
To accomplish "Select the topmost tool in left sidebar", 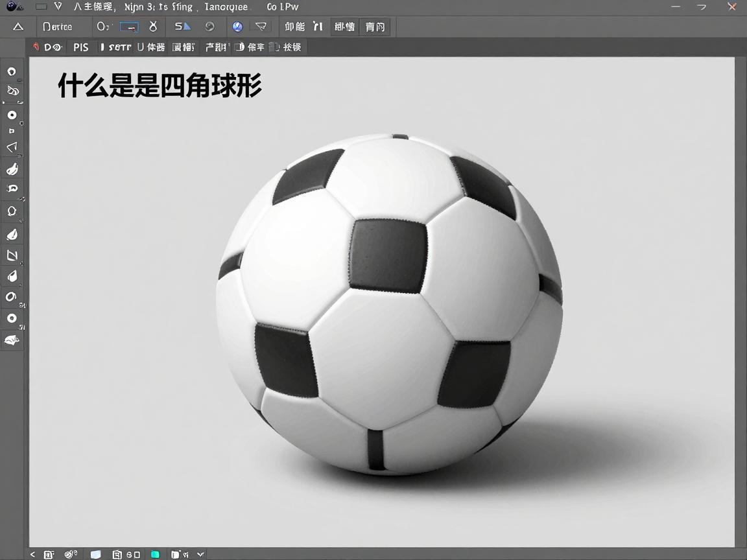I will point(12,71).
